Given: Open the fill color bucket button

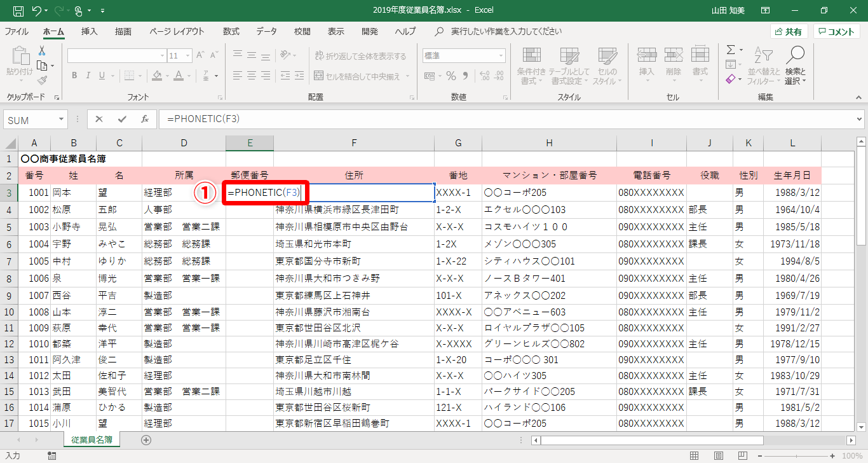Looking at the screenshot, I should click(156, 76).
